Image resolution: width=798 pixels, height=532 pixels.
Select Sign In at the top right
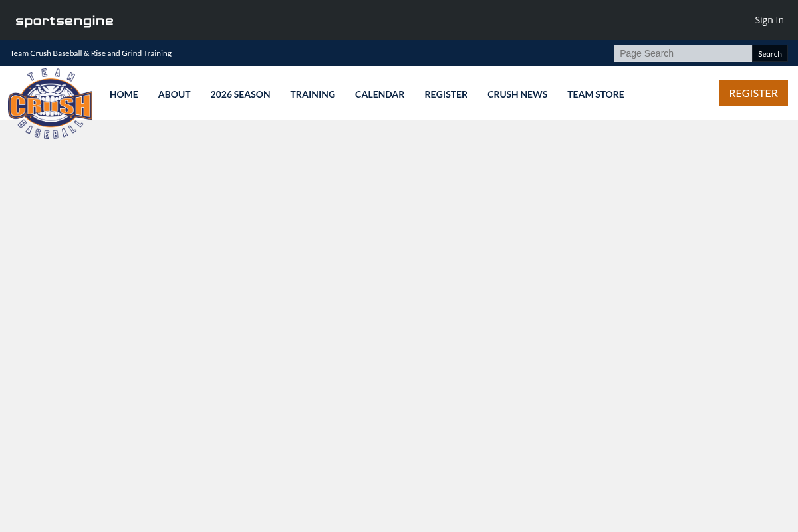click(769, 19)
